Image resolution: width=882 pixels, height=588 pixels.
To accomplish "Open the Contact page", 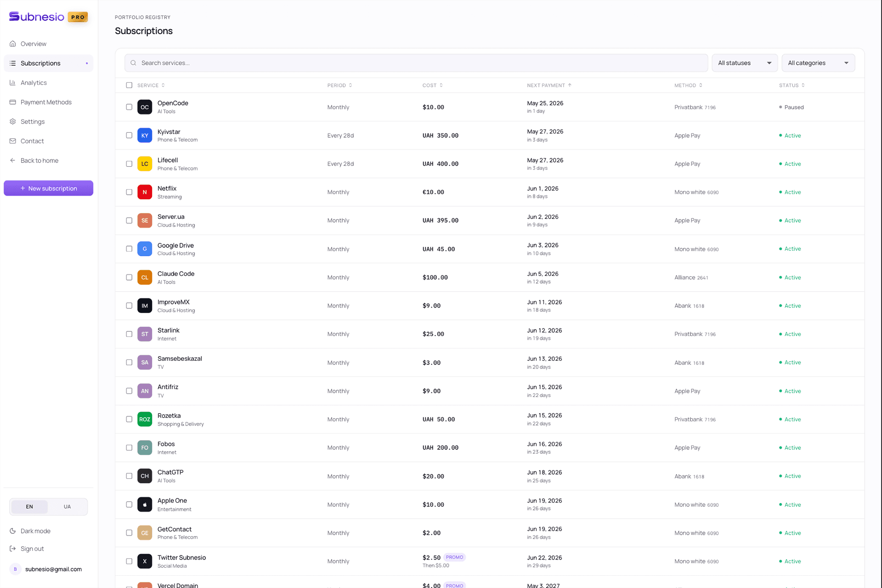I will pos(48,141).
